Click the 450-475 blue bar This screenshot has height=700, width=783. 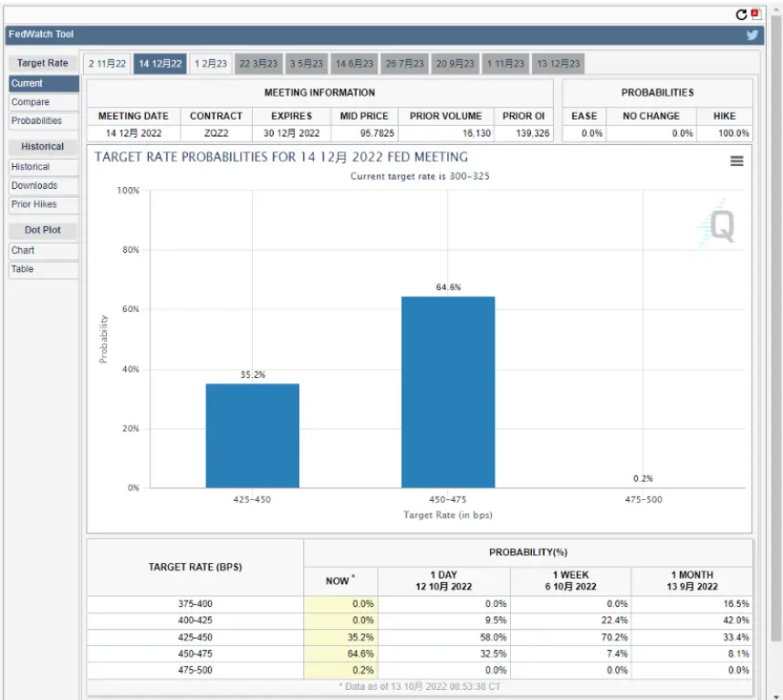448,392
